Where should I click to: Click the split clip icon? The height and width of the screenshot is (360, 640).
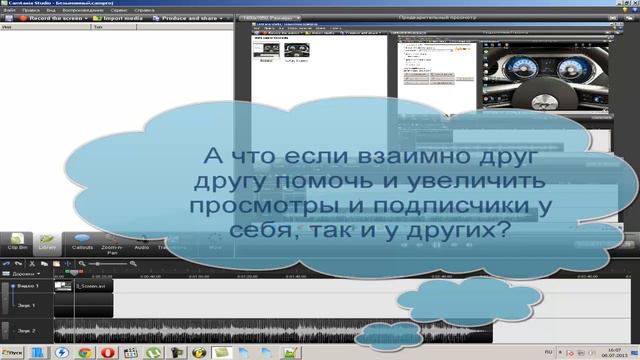[68, 264]
